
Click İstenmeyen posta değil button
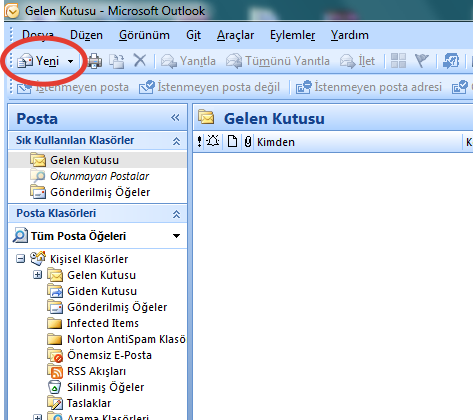click(x=209, y=87)
